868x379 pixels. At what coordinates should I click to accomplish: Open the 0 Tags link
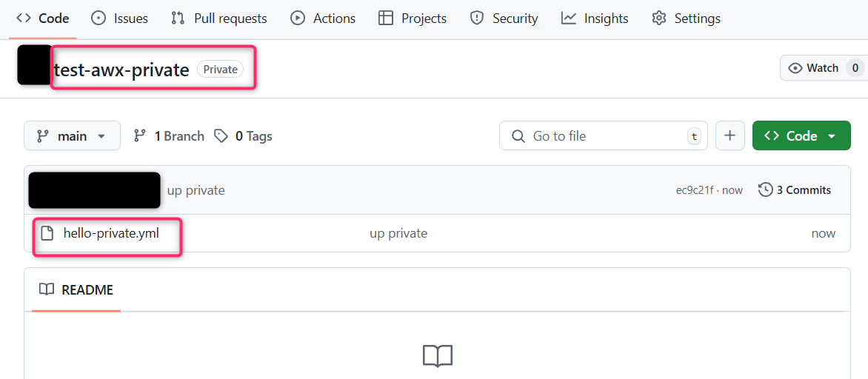[243, 136]
